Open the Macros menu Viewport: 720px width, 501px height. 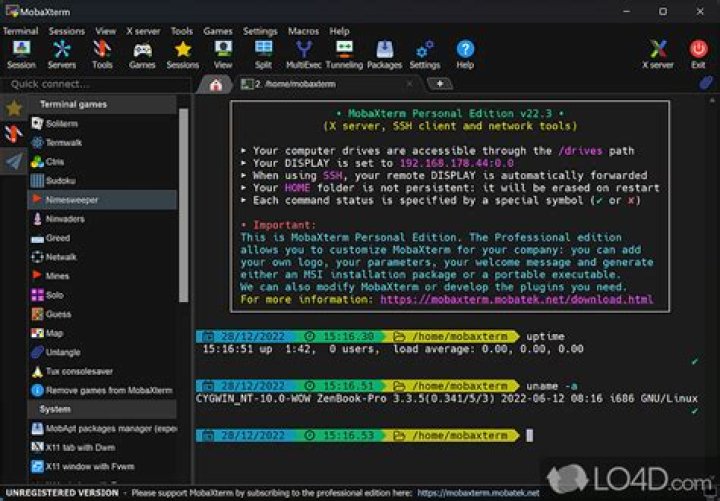pyautogui.click(x=303, y=31)
